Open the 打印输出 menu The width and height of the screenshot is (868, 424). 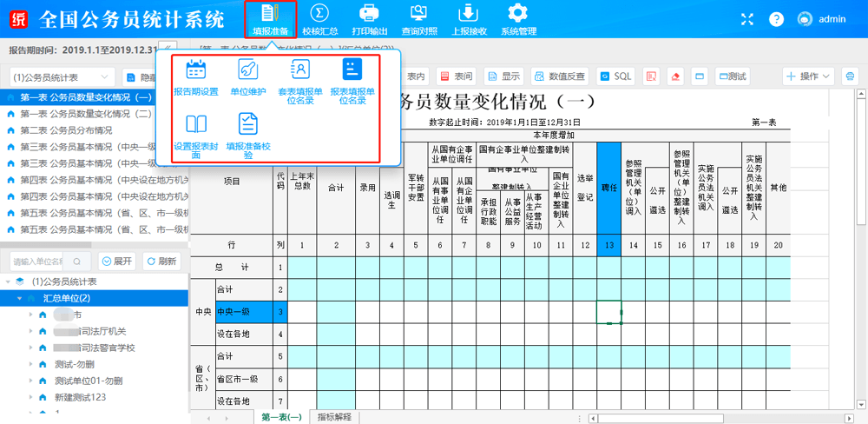tap(369, 19)
